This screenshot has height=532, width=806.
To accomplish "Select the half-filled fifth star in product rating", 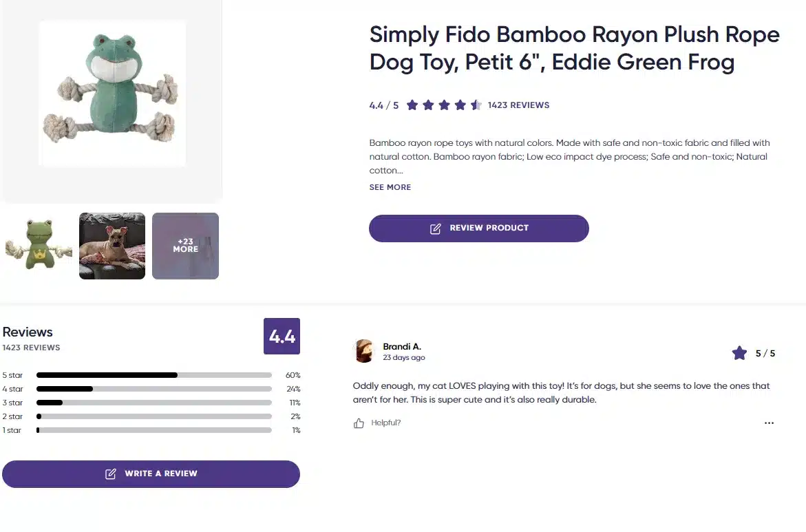I will [475, 105].
